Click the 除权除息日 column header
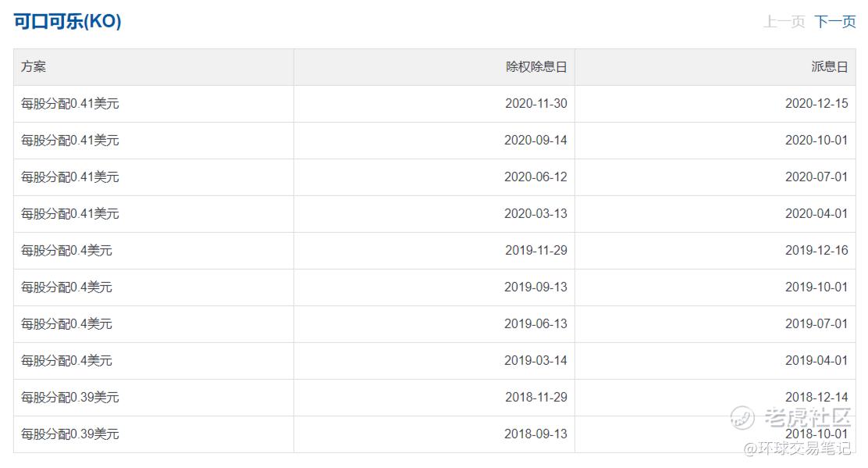The height and width of the screenshot is (468, 868). pos(536,67)
